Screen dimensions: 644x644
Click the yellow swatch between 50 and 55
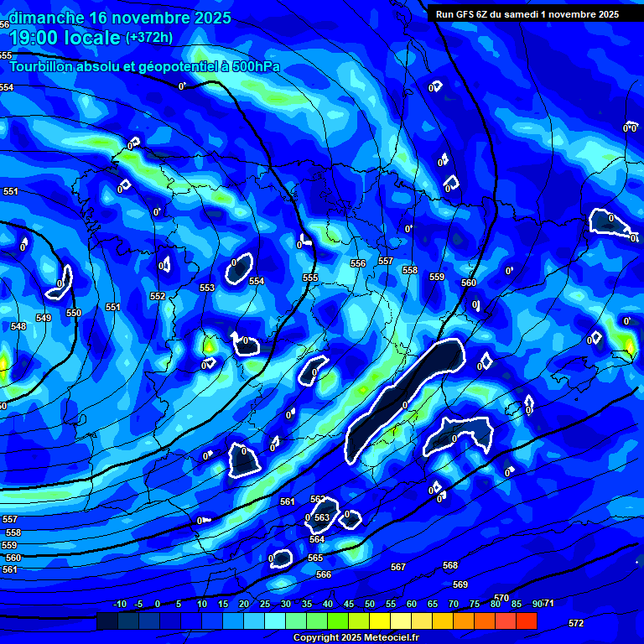[x=380, y=621]
